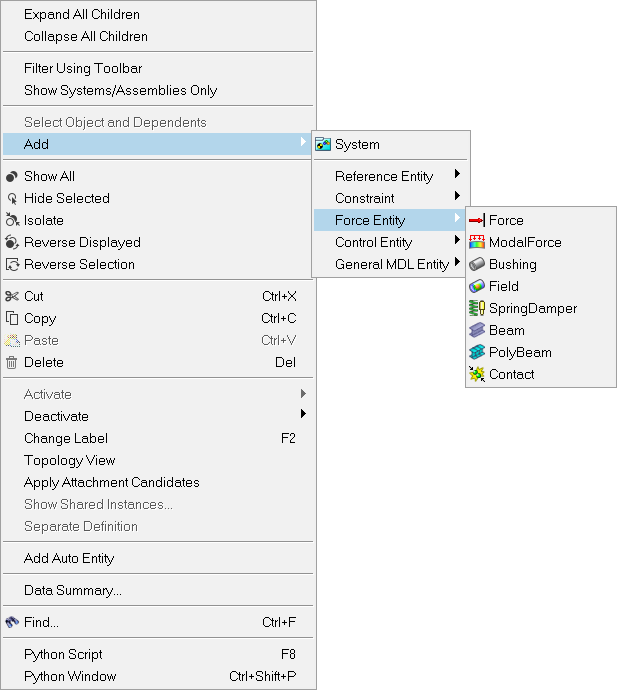Open Python Window
Viewport: 617px width, 690px height.
(70, 677)
